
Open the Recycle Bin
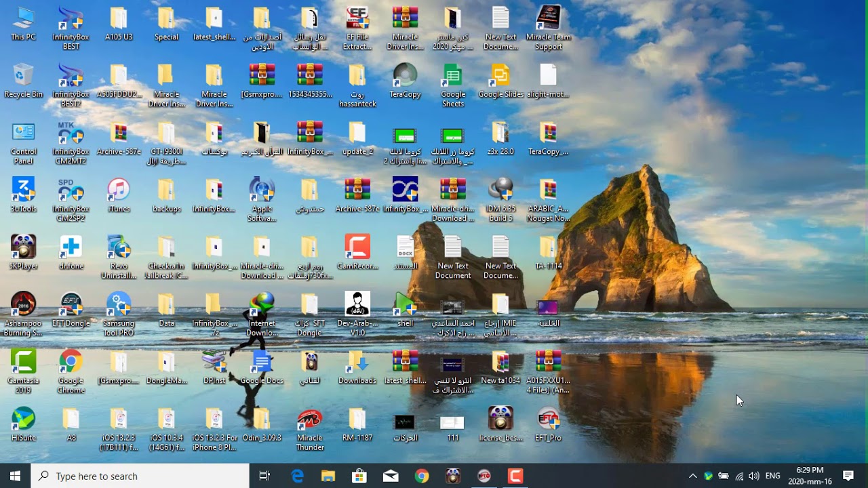(x=23, y=81)
